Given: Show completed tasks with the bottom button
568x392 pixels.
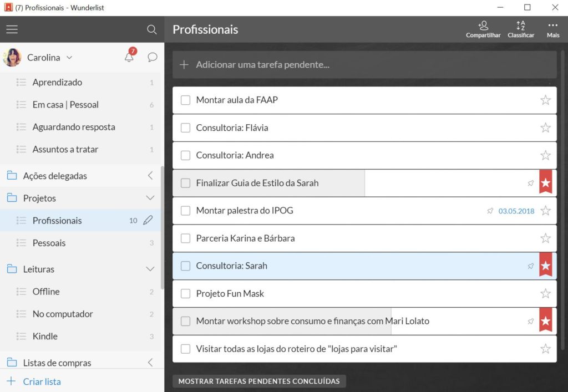Looking at the screenshot, I should [x=259, y=381].
